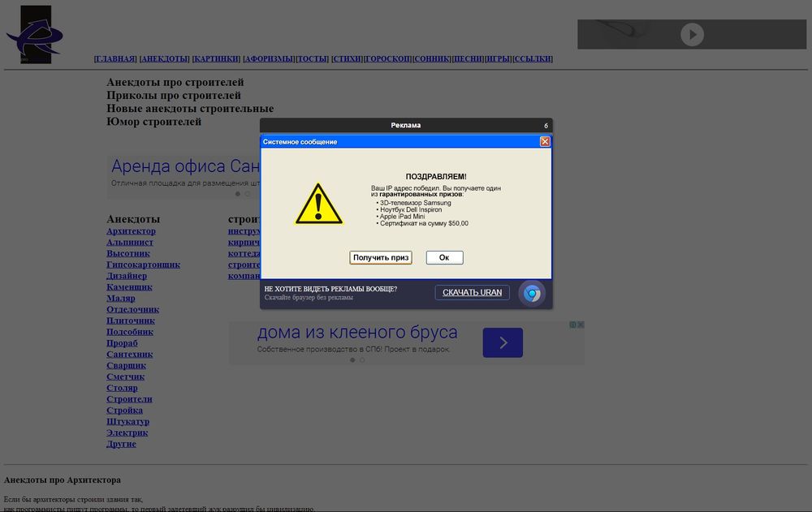The image size is (812, 512).
Task: Click the Юмор строителей heading text
Action: (153, 122)
